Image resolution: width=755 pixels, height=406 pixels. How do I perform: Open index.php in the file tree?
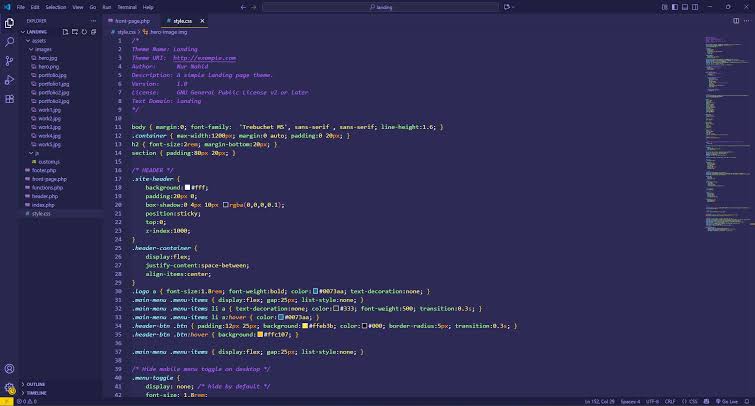coord(43,205)
